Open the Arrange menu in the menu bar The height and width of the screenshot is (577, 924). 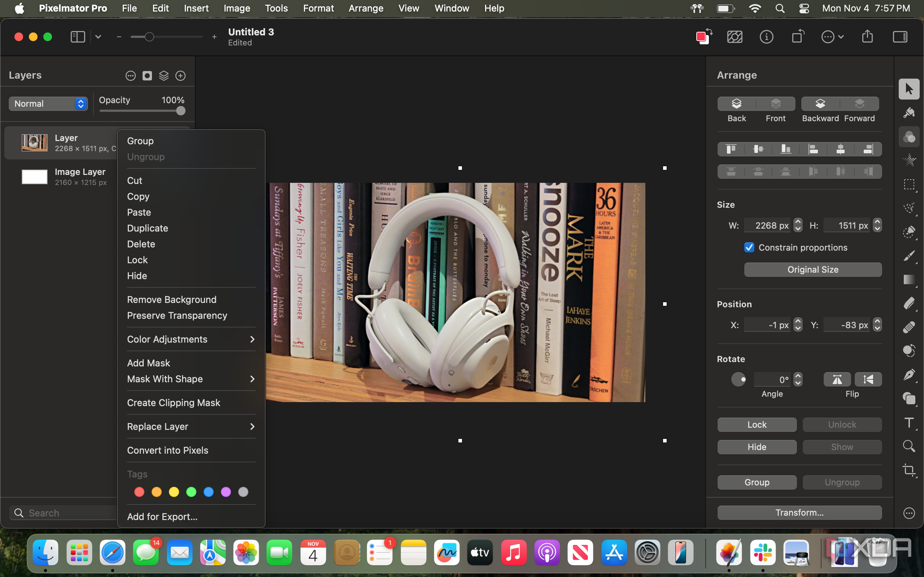(365, 8)
